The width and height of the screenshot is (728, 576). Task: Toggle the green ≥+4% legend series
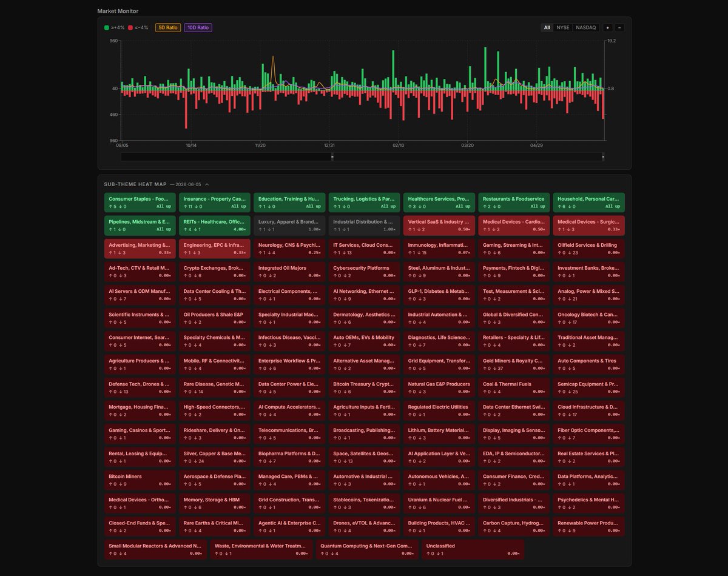pos(115,27)
